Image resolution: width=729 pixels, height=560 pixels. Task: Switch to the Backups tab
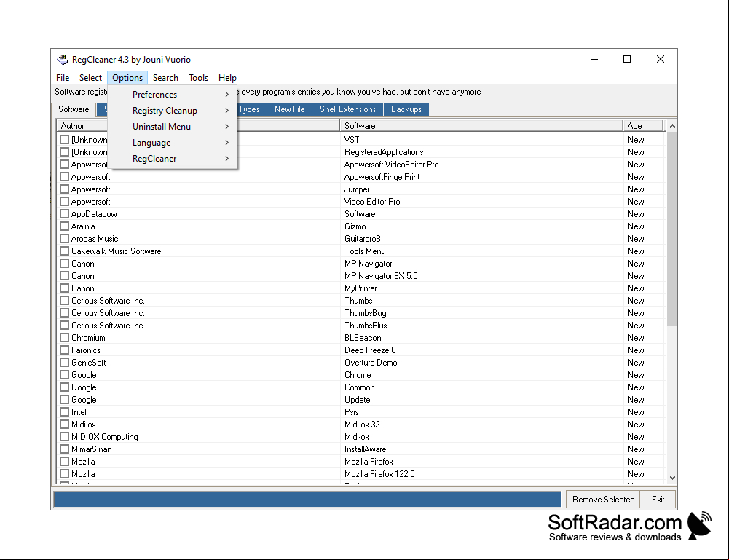point(406,109)
